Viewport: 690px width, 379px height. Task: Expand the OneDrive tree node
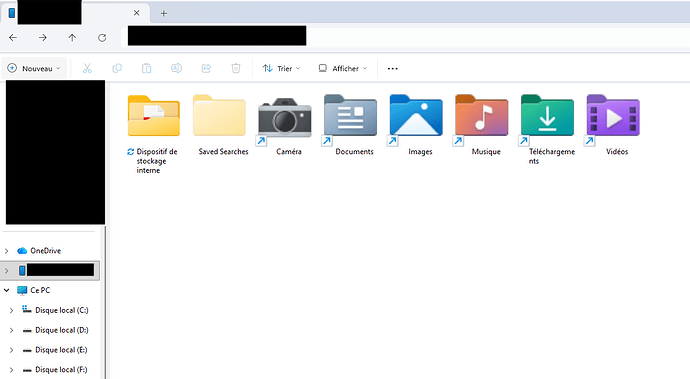(x=7, y=251)
